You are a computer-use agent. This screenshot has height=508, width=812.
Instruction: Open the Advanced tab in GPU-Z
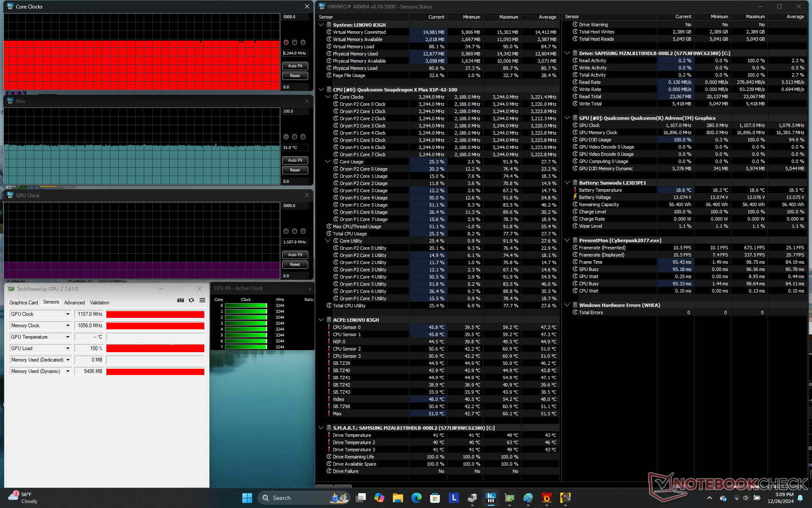point(74,302)
